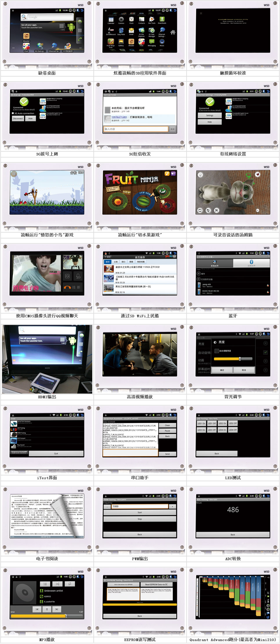
Task: Toggle shuffle in MP3 player
Action: [x=57, y=584]
